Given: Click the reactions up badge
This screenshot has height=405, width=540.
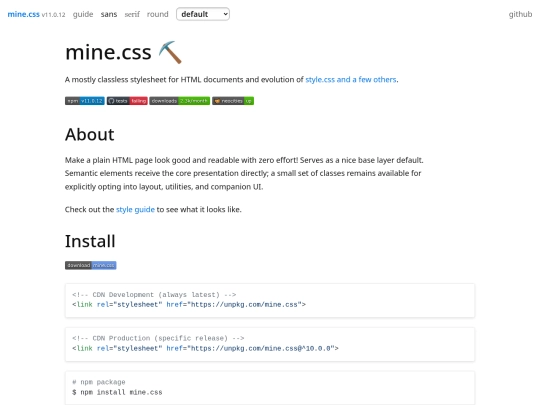Looking at the screenshot, I should 233,101.
